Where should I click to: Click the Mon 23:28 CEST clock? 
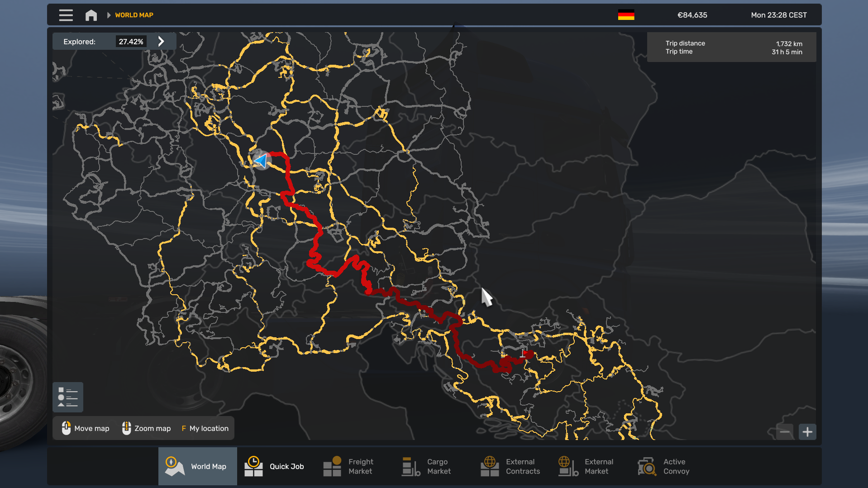[778, 15]
